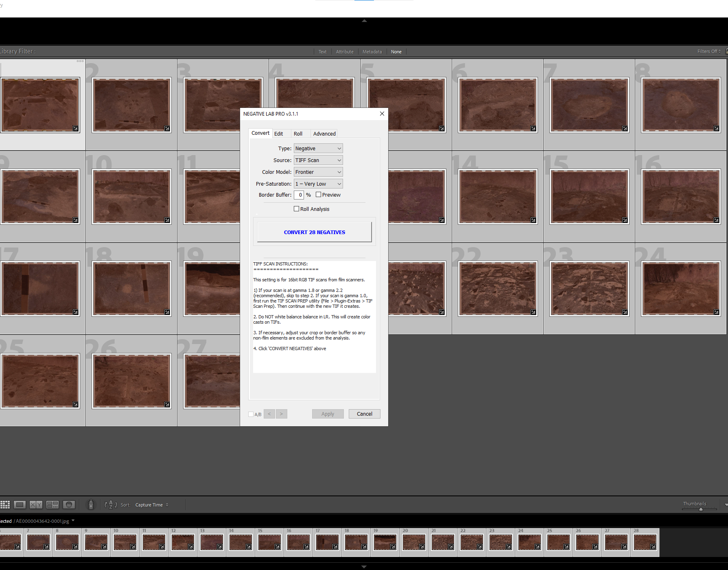The width and height of the screenshot is (728, 570).
Task: Click the Cancel button
Action: pos(365,414)
